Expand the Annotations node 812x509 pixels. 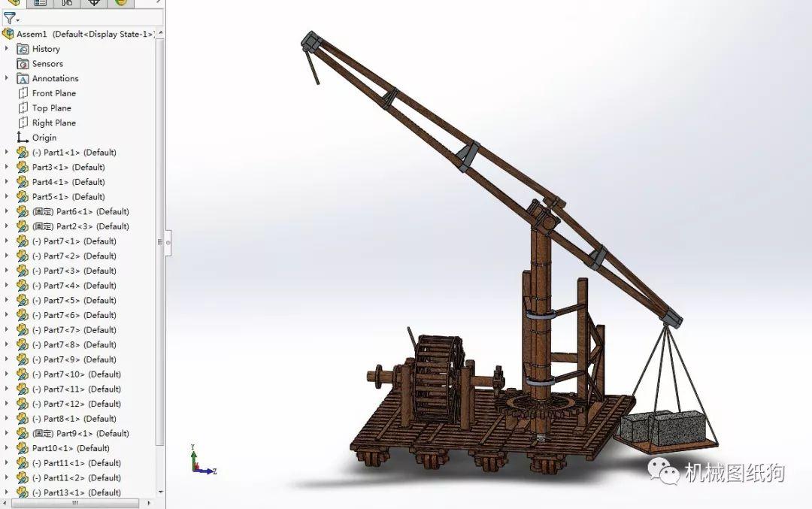[8, 78]
